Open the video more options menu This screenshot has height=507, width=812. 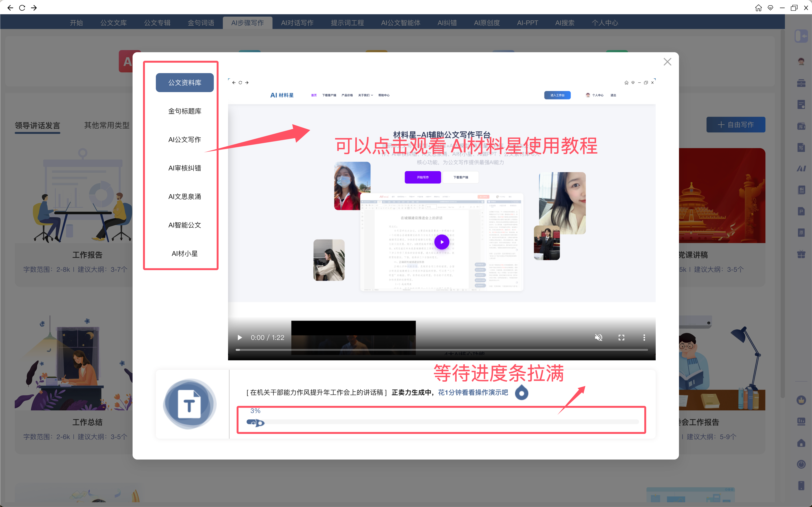coord(644,337)
